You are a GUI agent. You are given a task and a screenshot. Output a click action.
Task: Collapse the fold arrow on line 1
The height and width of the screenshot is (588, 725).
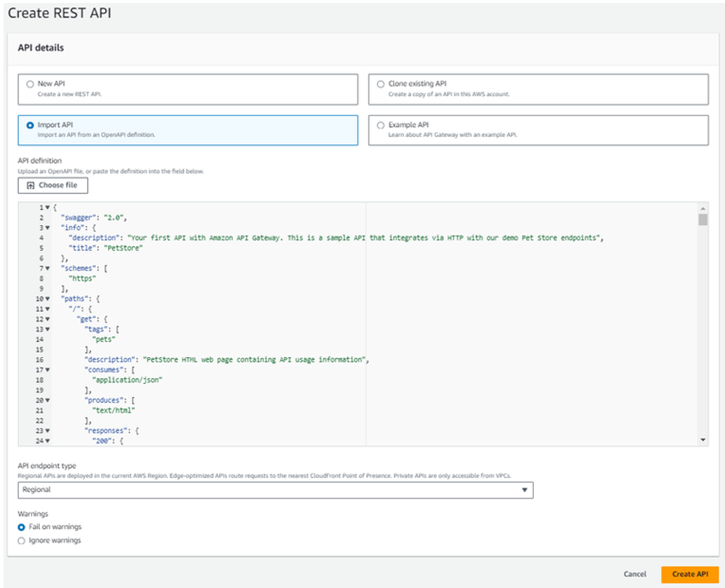pyautogui.click(x=47, y=208)
